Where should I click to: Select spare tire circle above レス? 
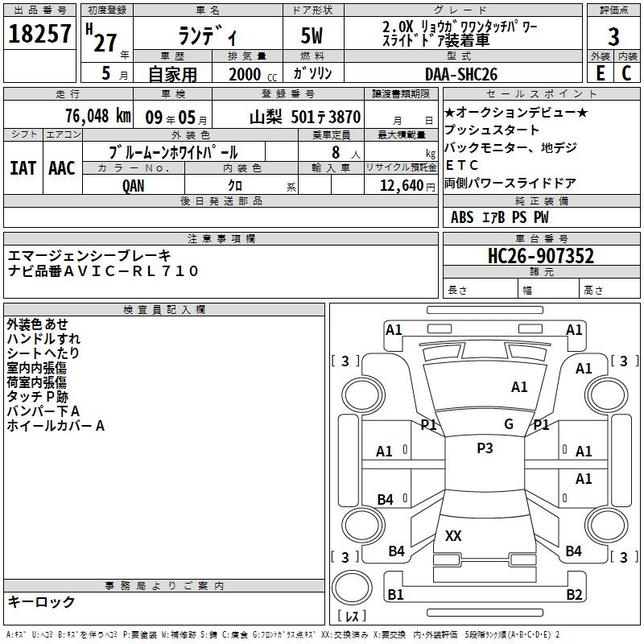coord(352,588)
